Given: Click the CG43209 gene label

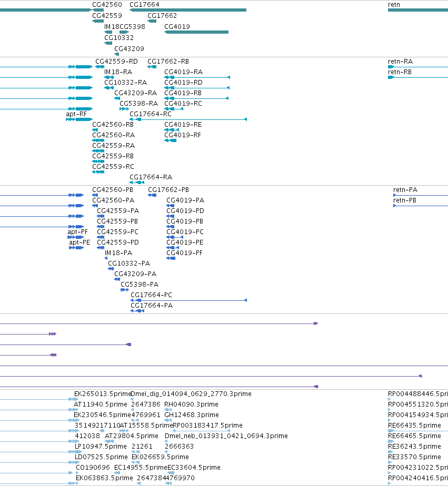Looking at the screenshot, I should (129, 49).
